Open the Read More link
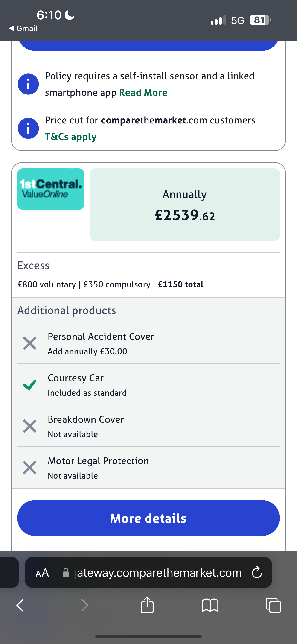The height and width of the screenshot is (644, 297). point(143,93)
